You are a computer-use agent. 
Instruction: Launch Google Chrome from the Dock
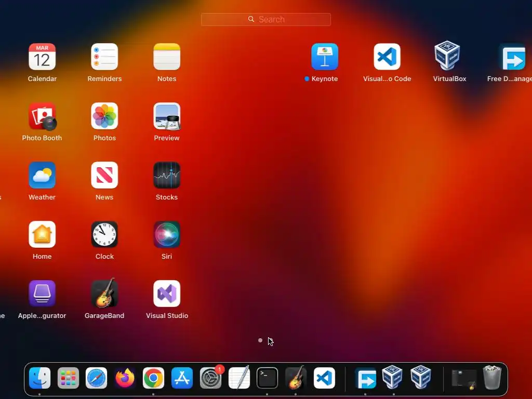pyautogui.click(x=153, y=378)
